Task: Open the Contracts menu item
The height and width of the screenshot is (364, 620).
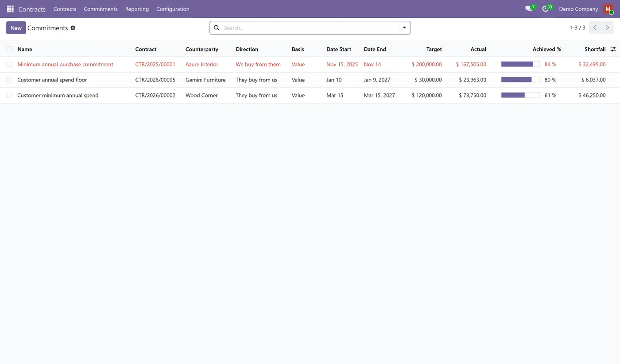Action: tap(65, 9)
